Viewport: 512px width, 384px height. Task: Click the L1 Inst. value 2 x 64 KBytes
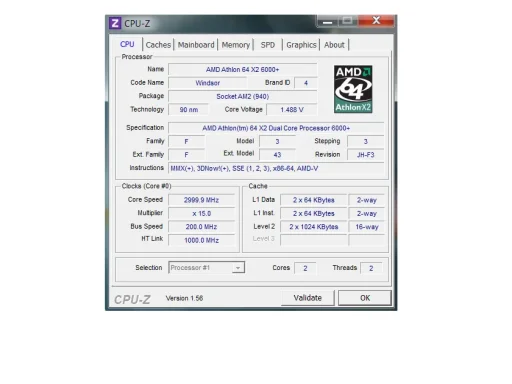(x=313, y=213)
